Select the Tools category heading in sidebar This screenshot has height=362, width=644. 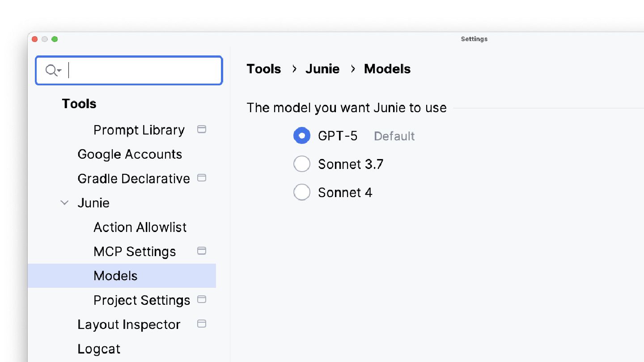pyautogui.click(x=79, y=104)
